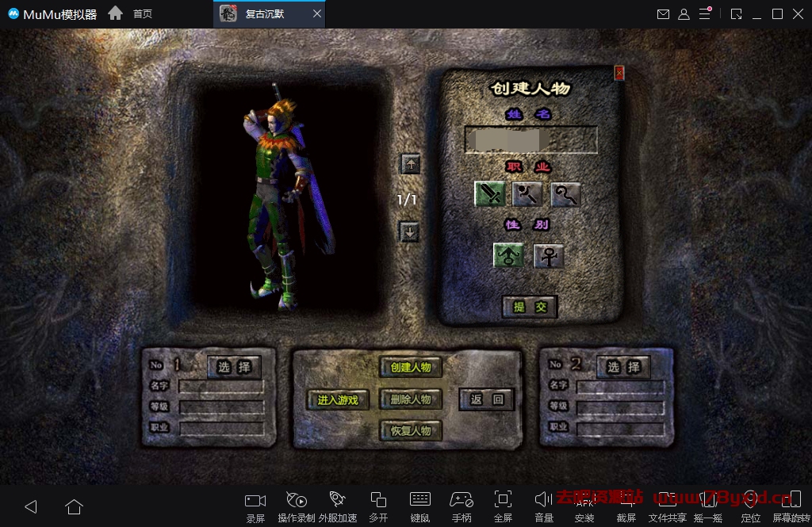Submit character with 提交 button
The image size is (812, 527).
click(530, 307)
